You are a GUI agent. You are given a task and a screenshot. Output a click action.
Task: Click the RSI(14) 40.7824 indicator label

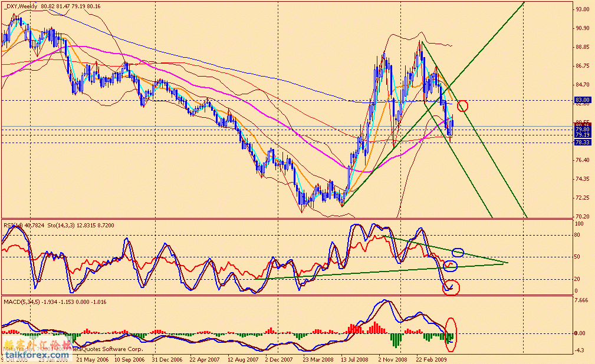tap(24, 225)
